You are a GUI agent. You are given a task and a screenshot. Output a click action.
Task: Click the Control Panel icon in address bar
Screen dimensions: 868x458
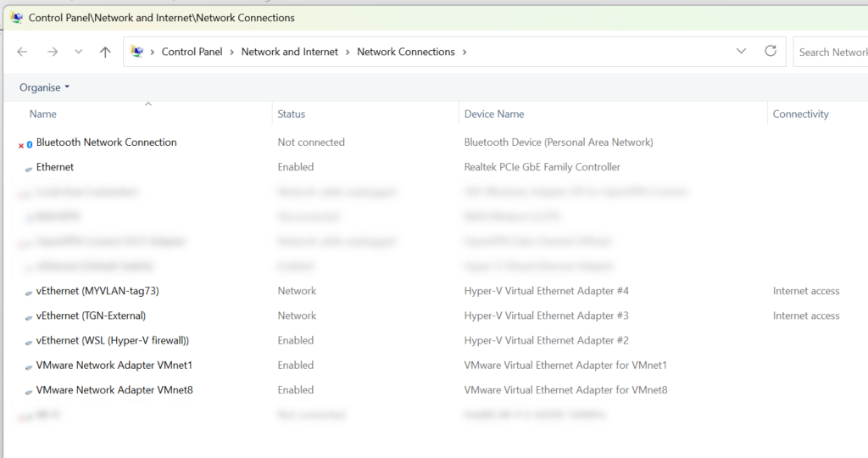(x=137, y=52)
